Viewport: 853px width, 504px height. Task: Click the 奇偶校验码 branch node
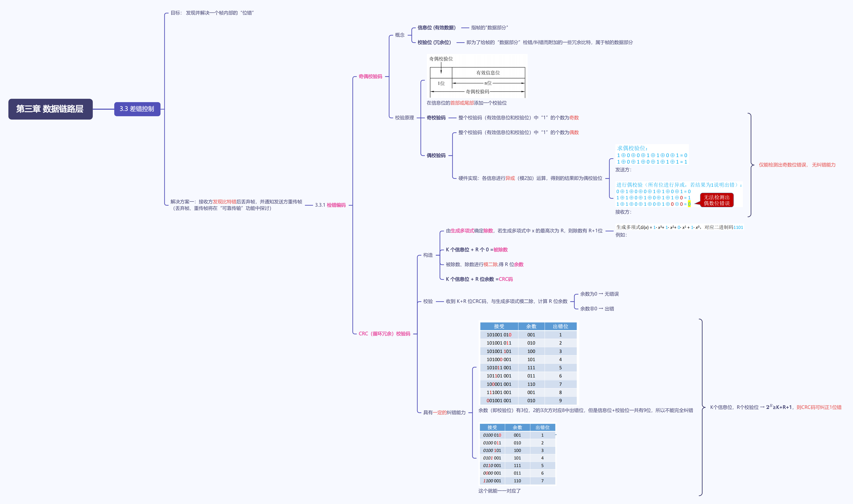tap(370, 77)
